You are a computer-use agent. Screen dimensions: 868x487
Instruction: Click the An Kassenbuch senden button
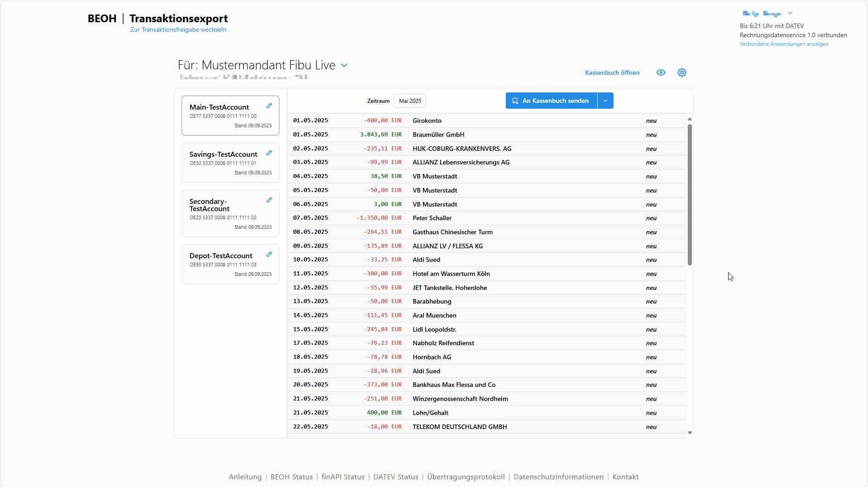click(x=551, y=101)
